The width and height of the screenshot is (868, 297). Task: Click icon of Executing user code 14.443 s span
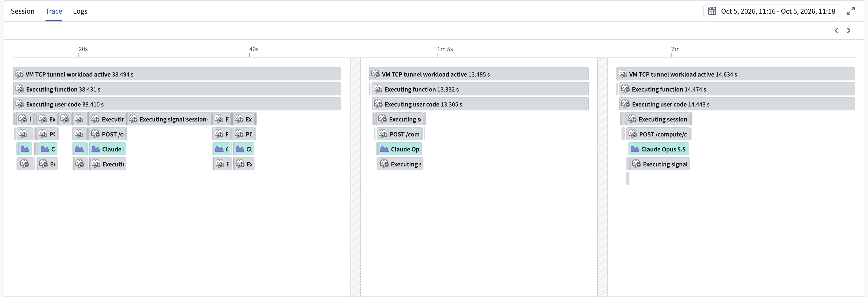pos(626,104)
